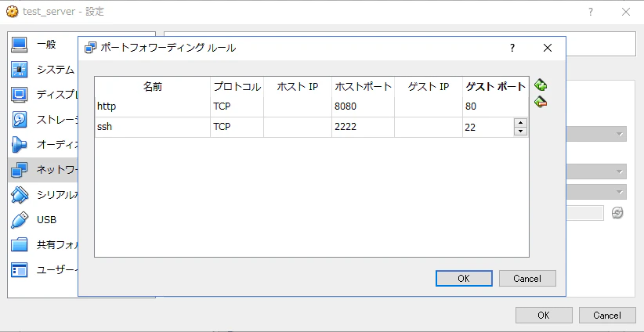Click the プロトコル column header
Screen dimensions: 644x332
point(237,86)
